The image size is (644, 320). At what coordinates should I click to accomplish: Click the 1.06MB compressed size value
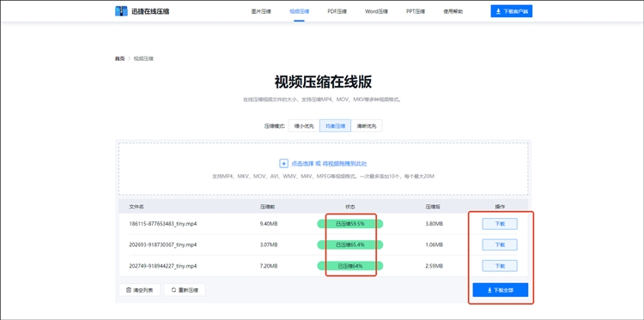pyautogui.click(x=434, y=245)
